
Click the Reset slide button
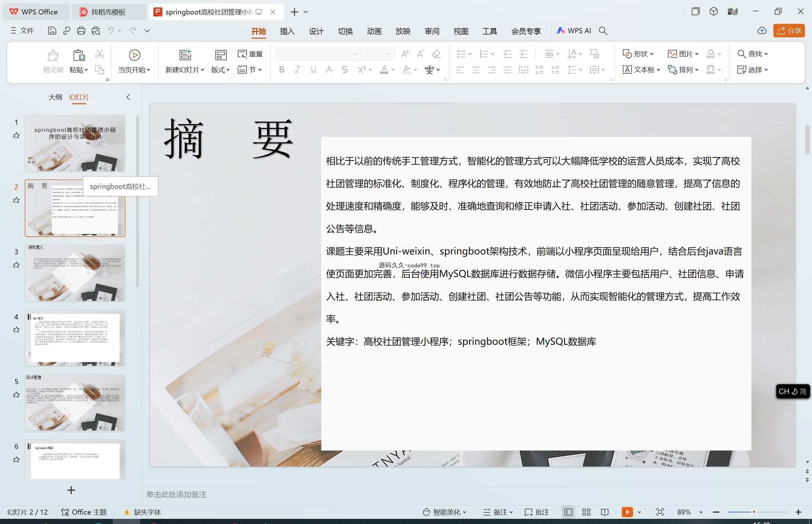250,54
